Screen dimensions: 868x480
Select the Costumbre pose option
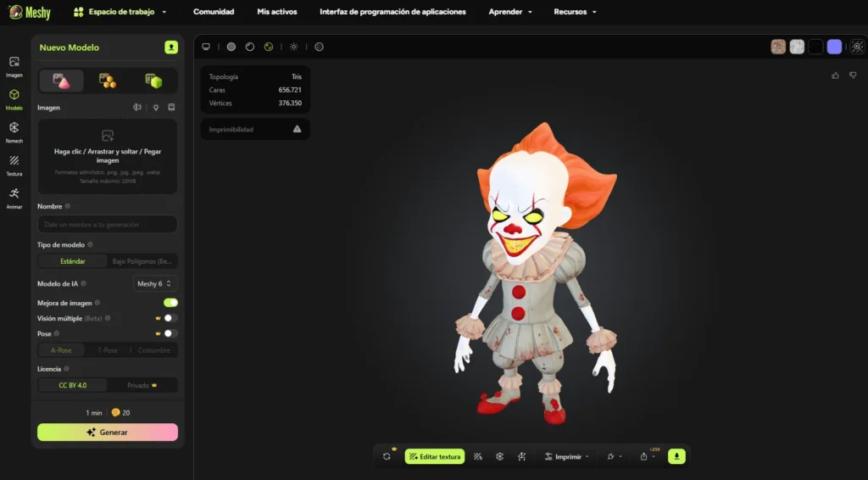154,350
